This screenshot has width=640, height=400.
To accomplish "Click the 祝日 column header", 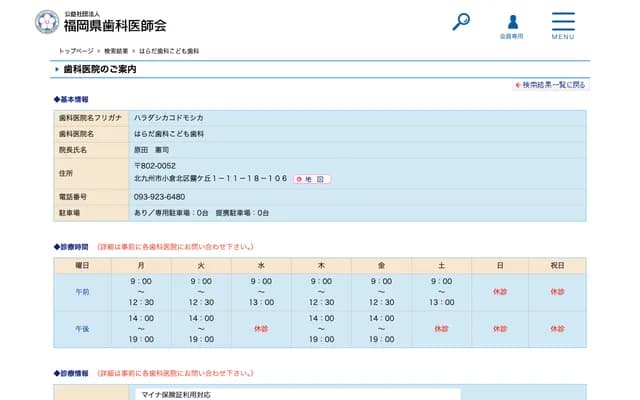I will pyautogui.click(x=557, y=265).
